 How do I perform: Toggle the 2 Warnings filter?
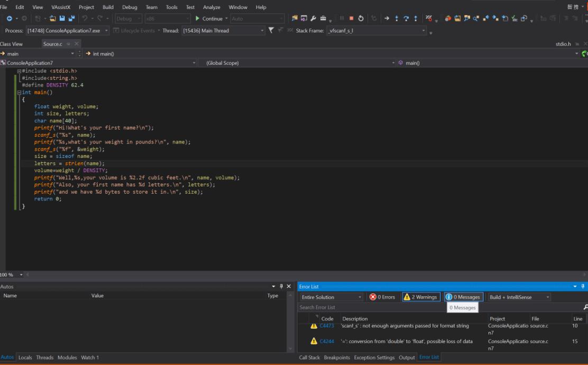pos(421,297)
